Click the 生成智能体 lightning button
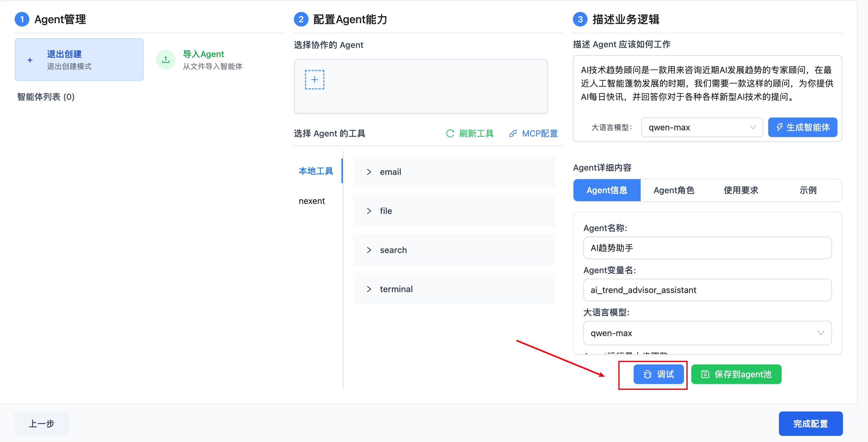This screenshot has width=868, height=442. [x=802, y=127]
